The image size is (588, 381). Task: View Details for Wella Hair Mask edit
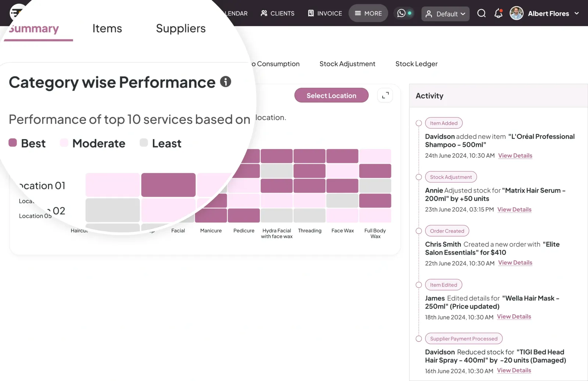514,317
